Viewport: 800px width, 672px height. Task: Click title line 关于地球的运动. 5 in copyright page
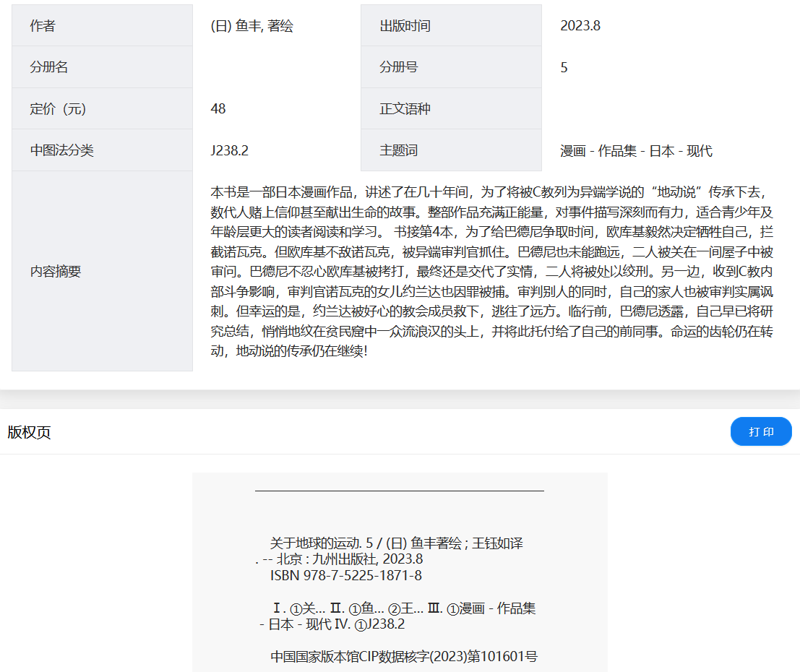click(397, 543)
